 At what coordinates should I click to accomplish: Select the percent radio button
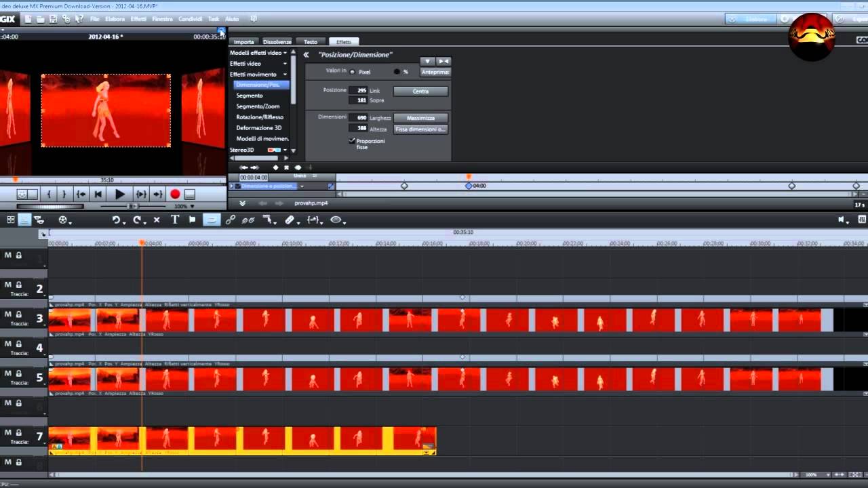397,72
